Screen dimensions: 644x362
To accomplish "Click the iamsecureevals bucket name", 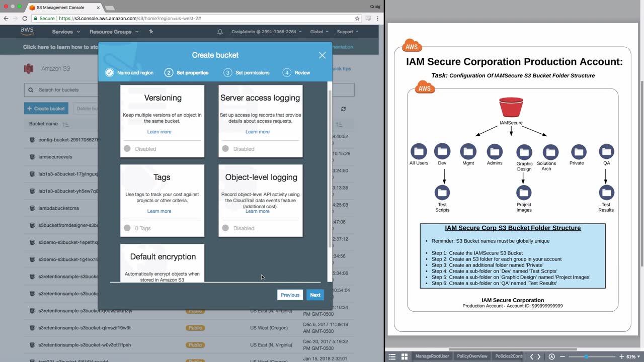I will (55, 157).
